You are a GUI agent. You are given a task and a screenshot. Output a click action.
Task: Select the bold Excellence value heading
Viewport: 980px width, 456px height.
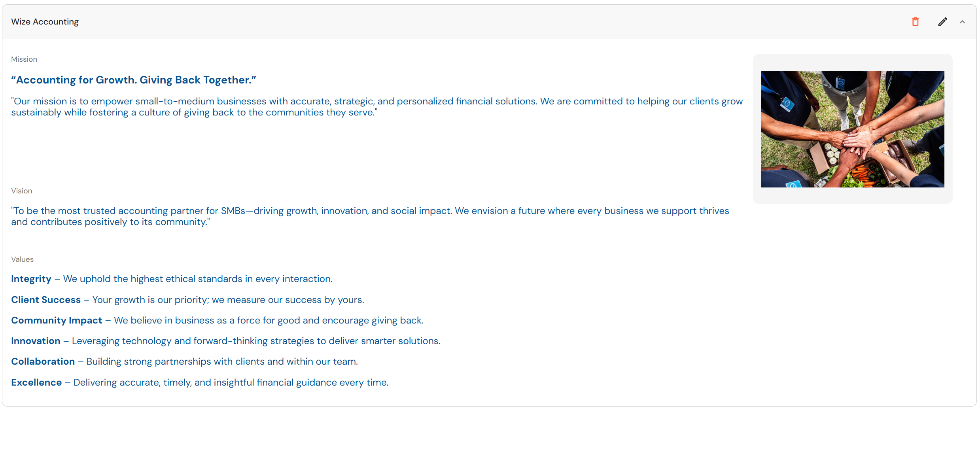(x=36, y=382)
